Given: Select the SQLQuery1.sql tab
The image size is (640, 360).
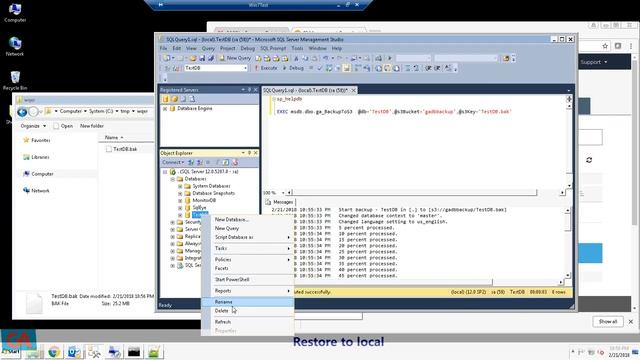Looking at the screenshot, I should [305, 90].
